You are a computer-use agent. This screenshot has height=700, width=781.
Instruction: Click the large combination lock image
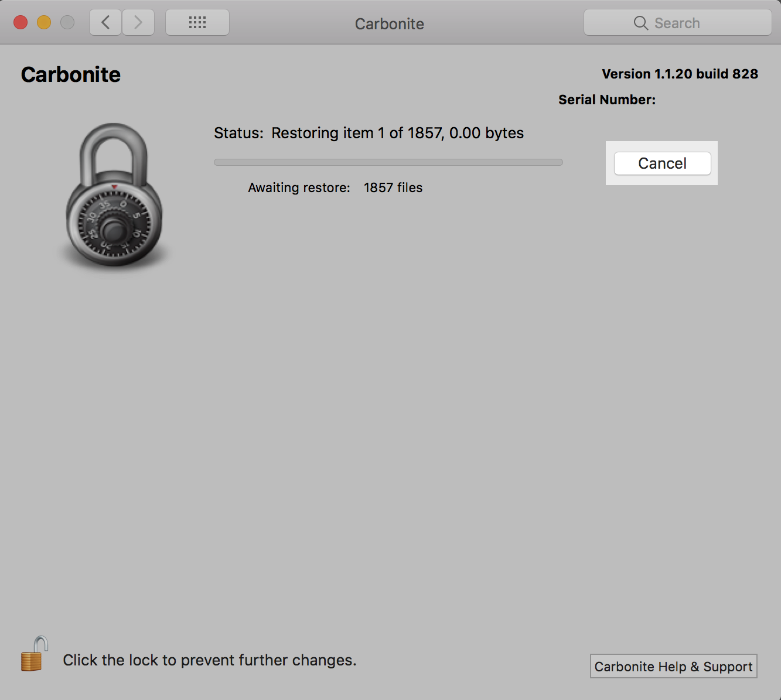pyautogui.click(x=114, y=196)
